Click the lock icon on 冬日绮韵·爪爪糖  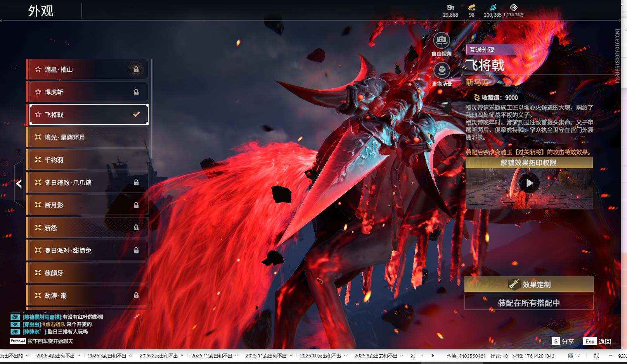tap(136, 182)
